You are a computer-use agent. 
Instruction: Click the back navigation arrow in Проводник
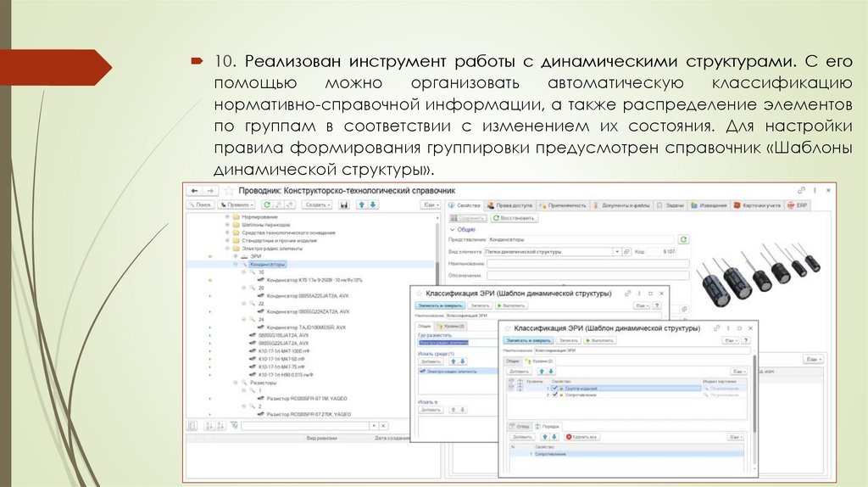click(x=193, y=191)
